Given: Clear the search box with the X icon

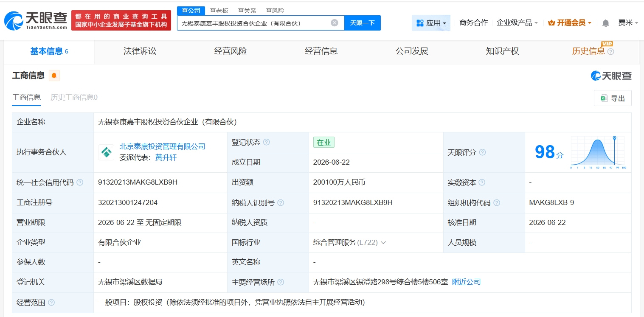Looking at the screenshot, I should tap(335, 23).
